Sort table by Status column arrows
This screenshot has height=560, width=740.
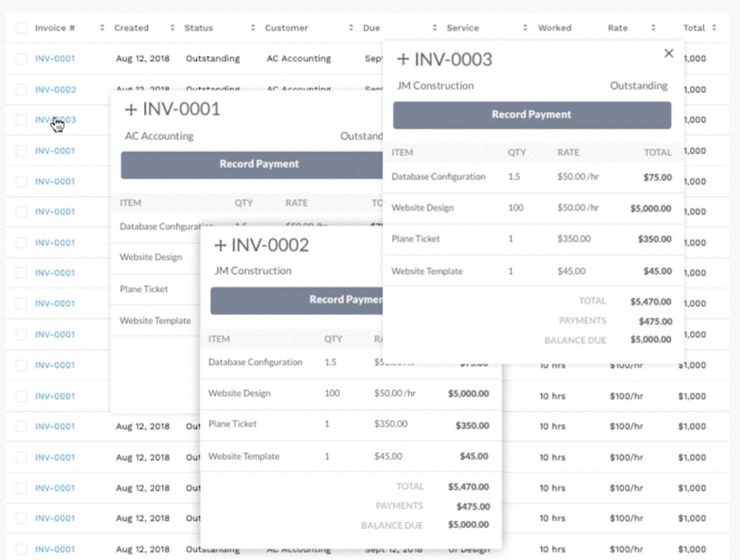coord(253,28)
